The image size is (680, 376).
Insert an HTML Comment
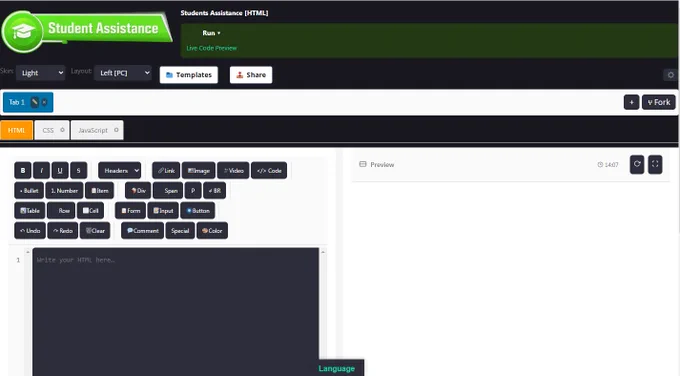pyautogui.click(x=143, y=231)
